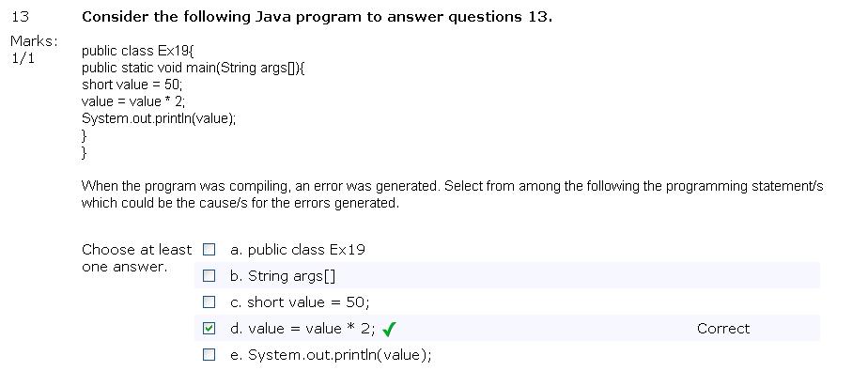Viewport: 868px width, 371px height.
Task: Click the question heading about Java program
Action: [x=318, y=17]
